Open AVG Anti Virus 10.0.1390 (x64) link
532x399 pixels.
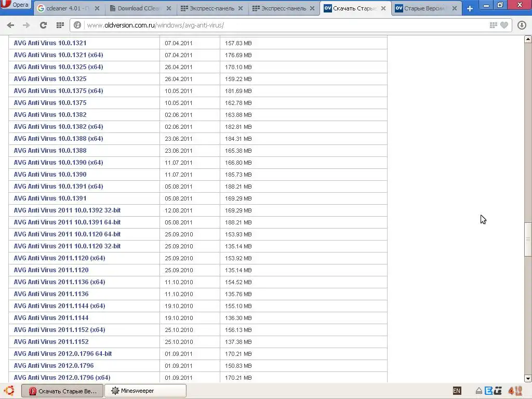point(58,163)
